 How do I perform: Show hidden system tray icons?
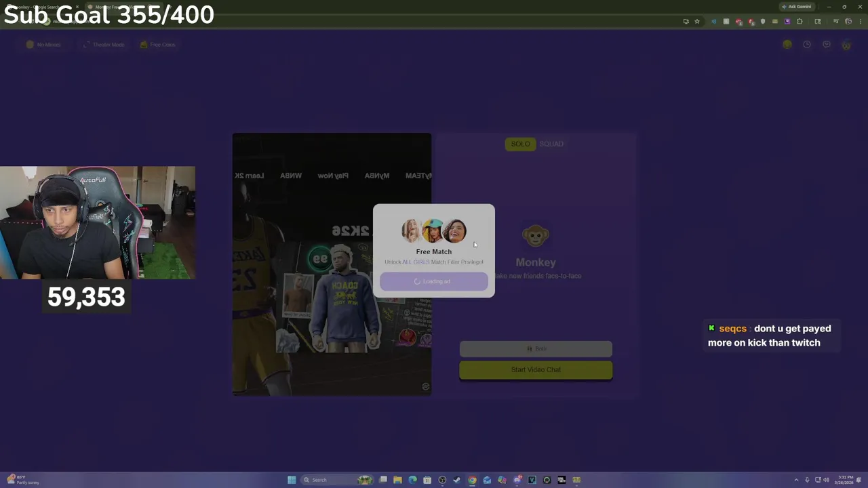[x=796, y=480]
